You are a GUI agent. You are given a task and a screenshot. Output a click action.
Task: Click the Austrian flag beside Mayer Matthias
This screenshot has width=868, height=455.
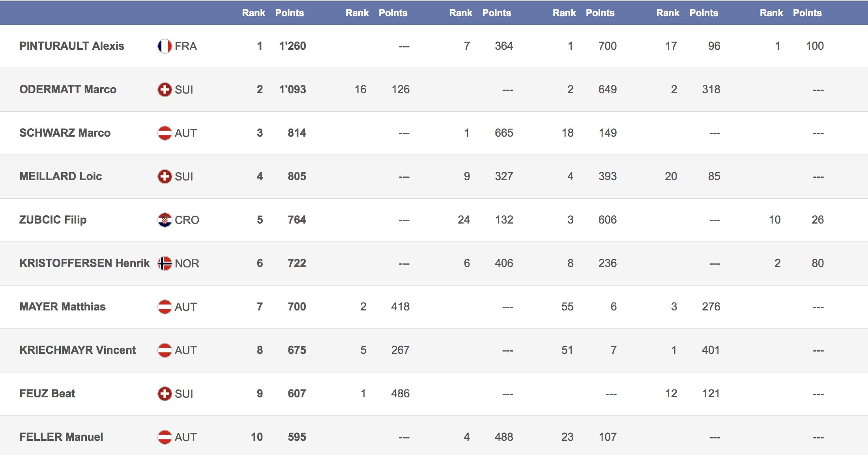tap(165, 307)
